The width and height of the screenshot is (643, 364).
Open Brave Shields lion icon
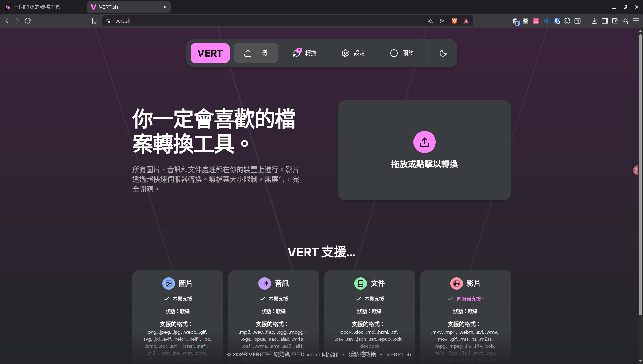[x=455, y=21]
